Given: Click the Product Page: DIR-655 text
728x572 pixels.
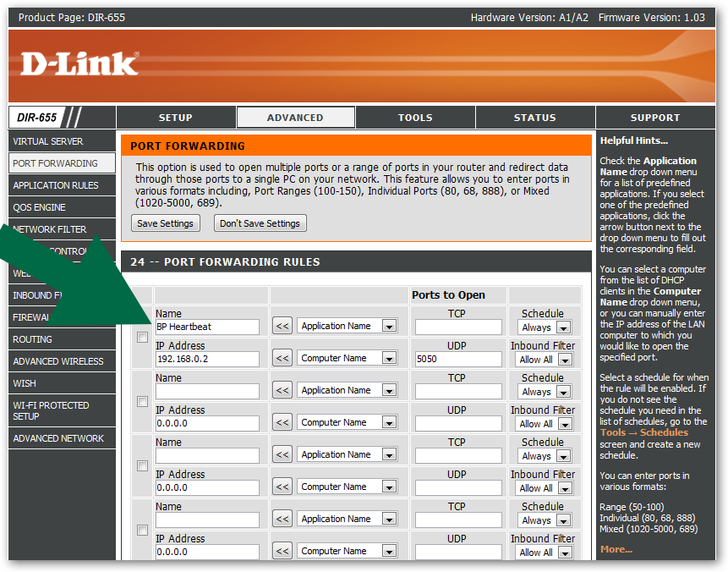Looking at the screenshot, I should (x=72, y=18).
